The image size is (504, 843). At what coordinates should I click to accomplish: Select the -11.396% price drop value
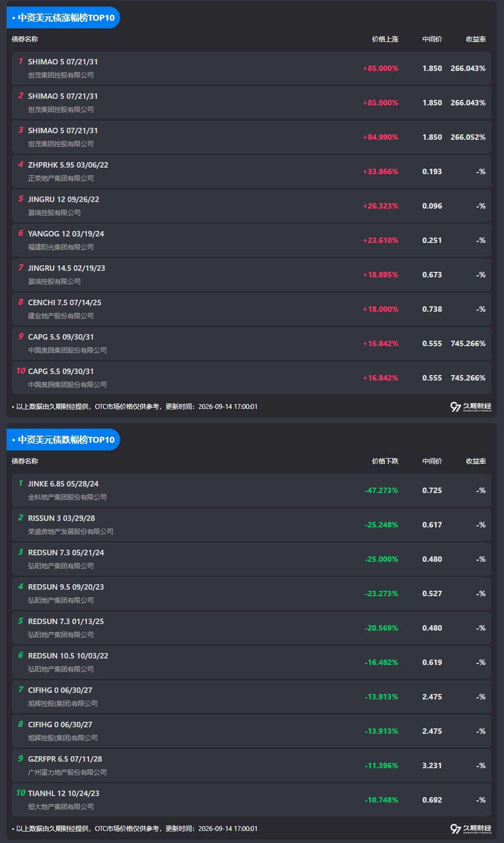382,765
